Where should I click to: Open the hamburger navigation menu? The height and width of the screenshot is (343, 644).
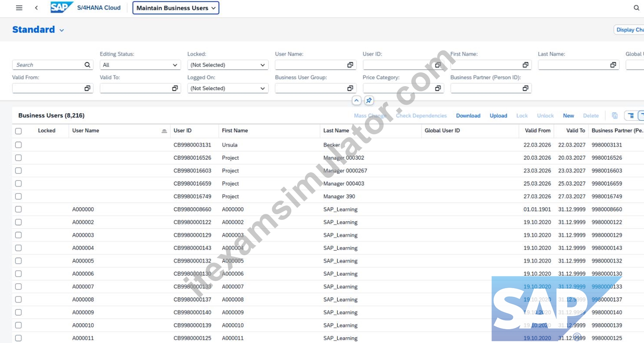[x=19, y=8]
